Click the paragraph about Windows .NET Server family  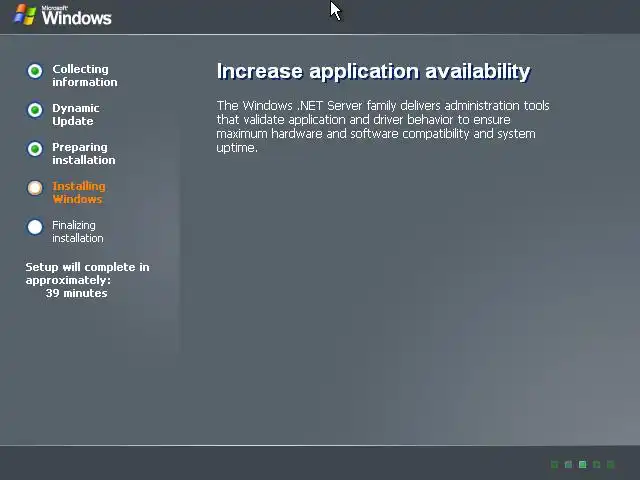point(383,127)
